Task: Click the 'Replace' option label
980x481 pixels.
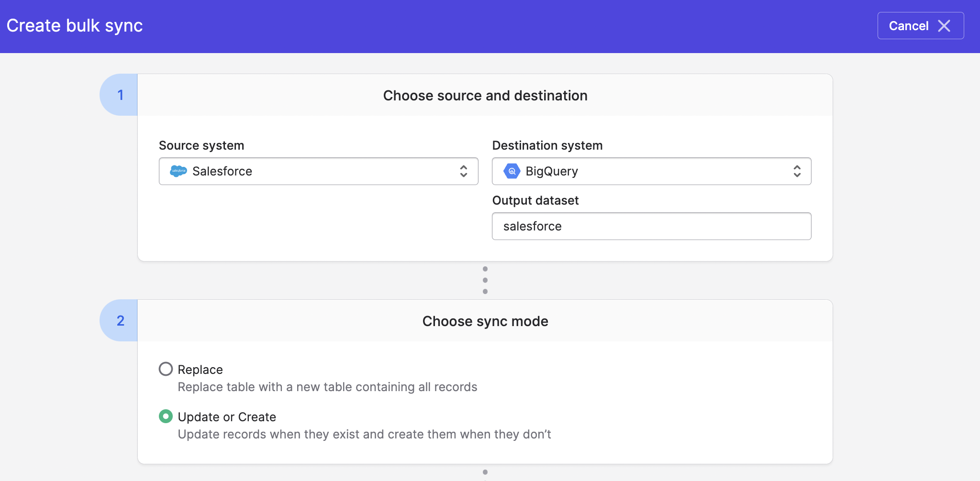Action: tap(200, 370)
